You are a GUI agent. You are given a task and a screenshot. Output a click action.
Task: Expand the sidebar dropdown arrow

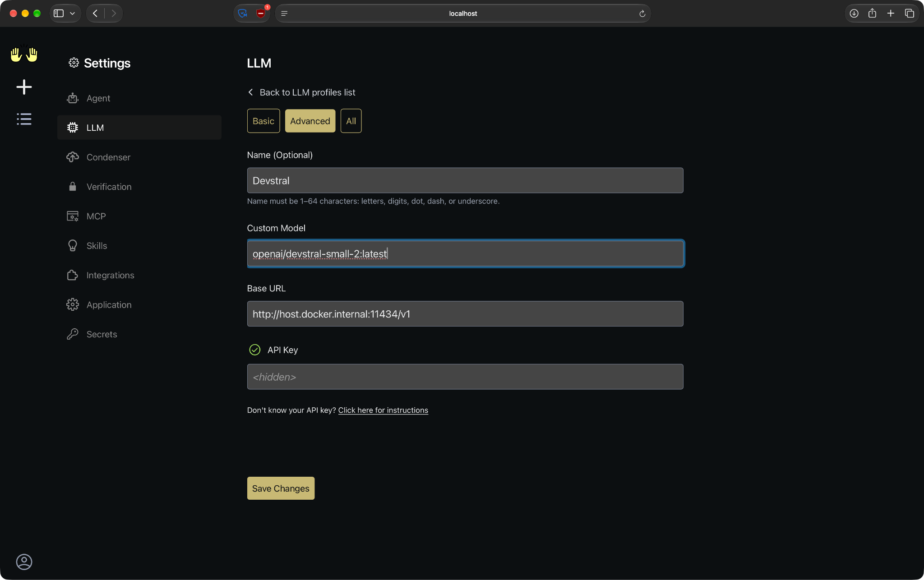point(73,14)
